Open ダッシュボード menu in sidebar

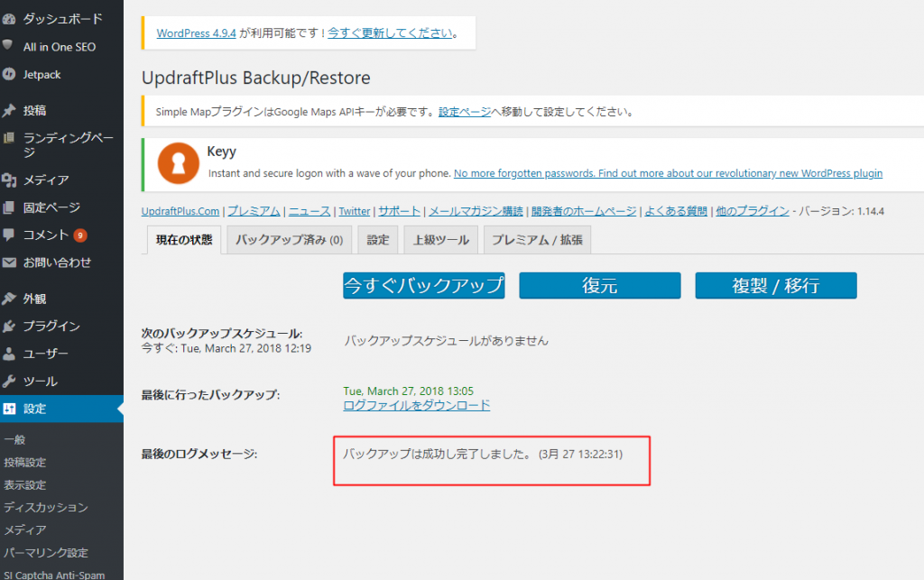62,19
